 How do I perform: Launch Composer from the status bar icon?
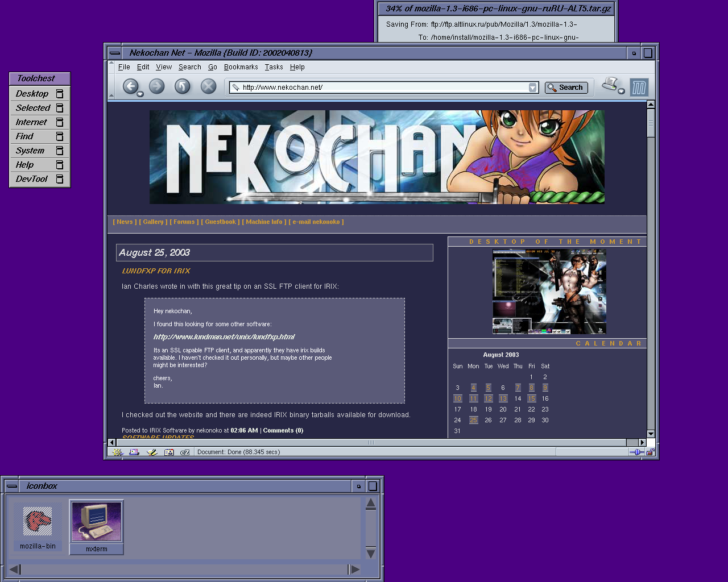point(151,452)
